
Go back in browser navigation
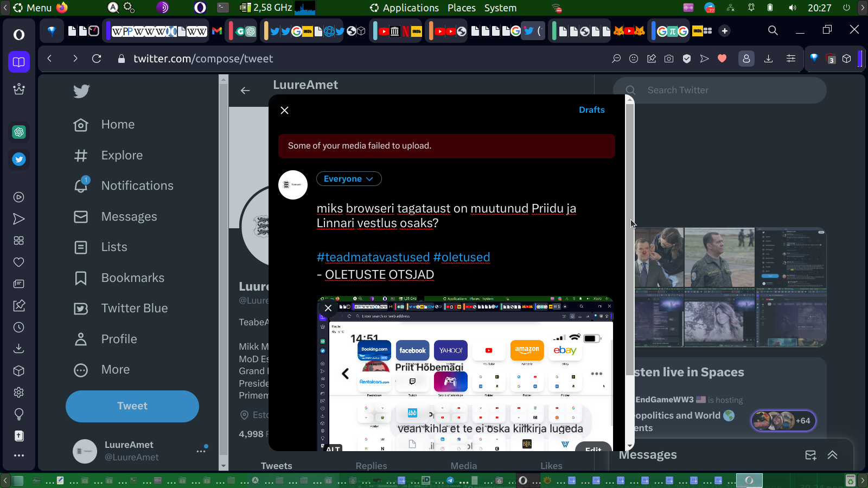pyautogui.click(x=49, y=59)
